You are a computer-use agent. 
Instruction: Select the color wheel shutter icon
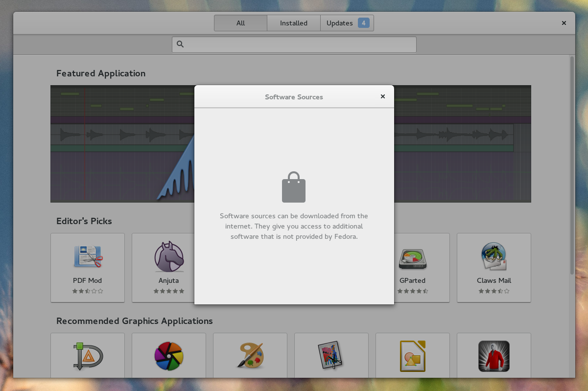[169, 356]
